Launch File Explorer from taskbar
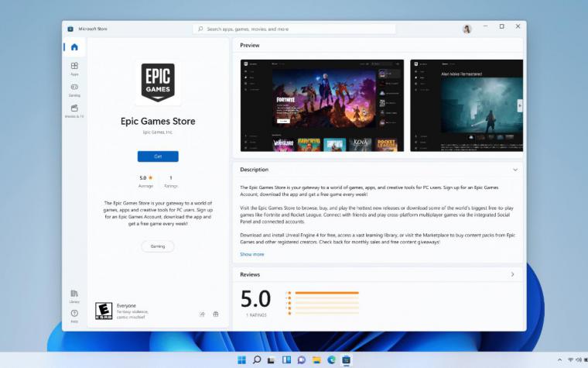Image resolution: width=588 pixels, height=368 pixels. [x=316, y=360]
